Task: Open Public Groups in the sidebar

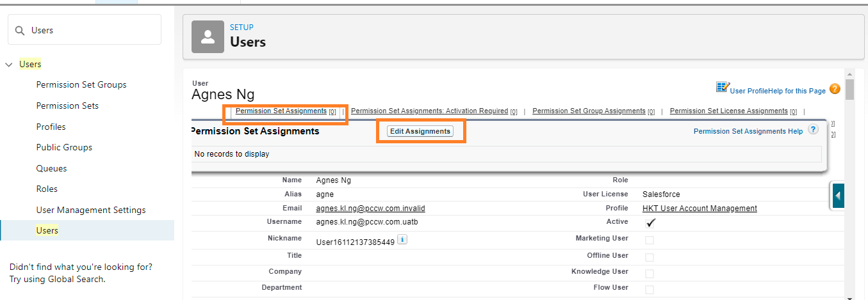Action: click(64, 147)
